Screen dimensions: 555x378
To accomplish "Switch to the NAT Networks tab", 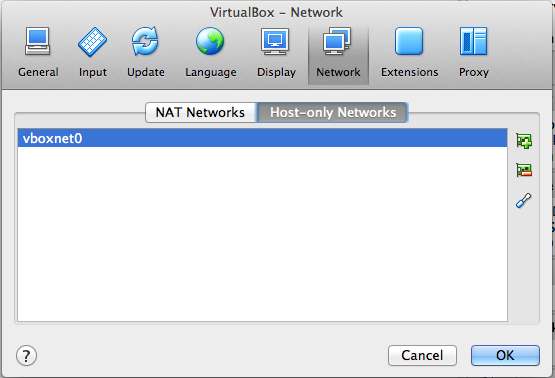I will [200, 113].
